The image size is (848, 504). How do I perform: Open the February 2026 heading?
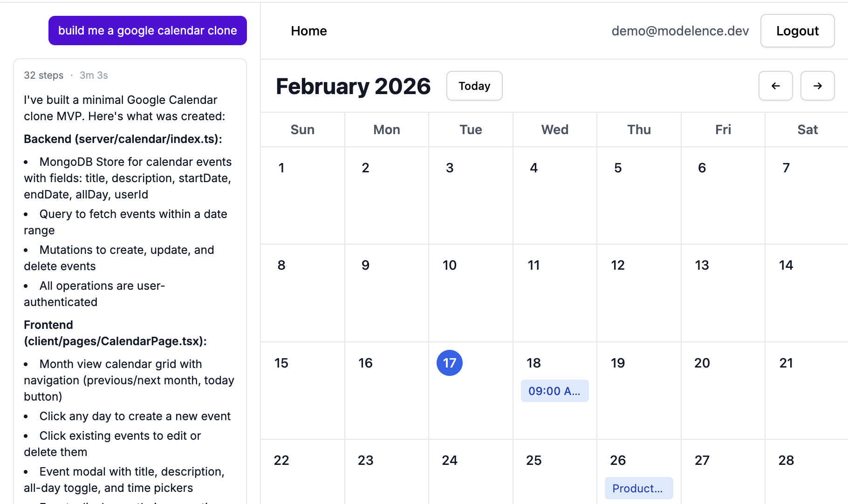coord(353,86)
